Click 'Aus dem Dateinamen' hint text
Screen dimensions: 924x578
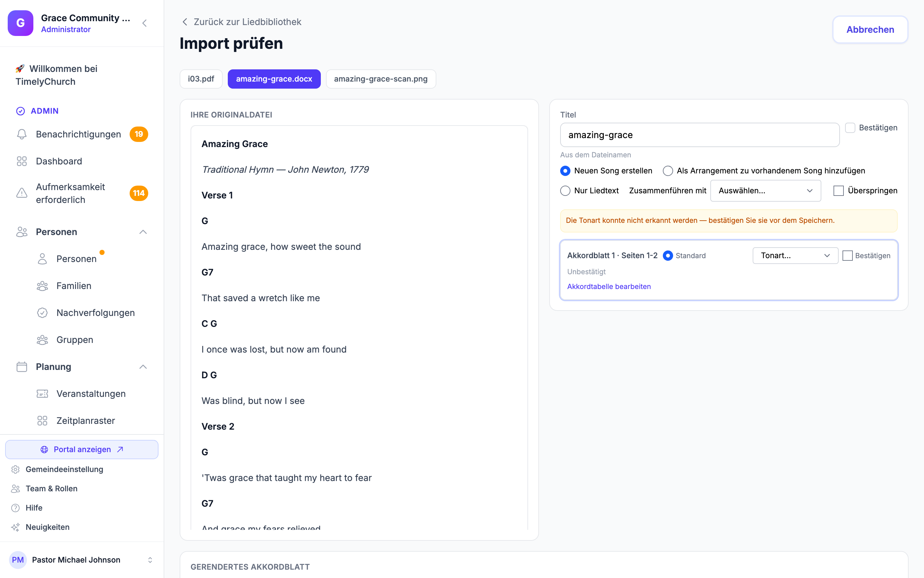pyautogui.click(x=595, y=155)
